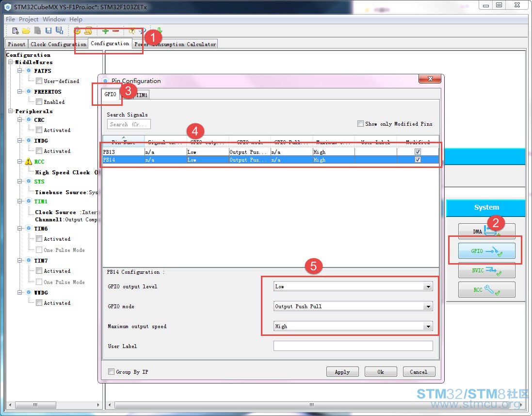This screenshot has width=532, height=416.
Task: Collapse the FATFS node expander
Action: point(20,71)
